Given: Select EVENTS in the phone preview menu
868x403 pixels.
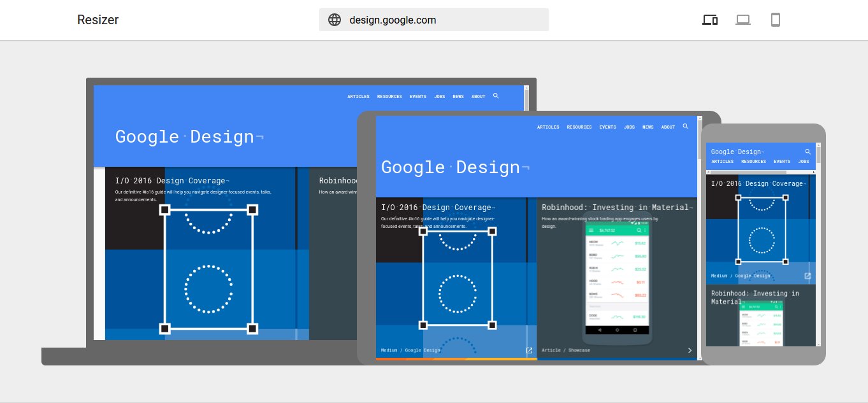Looking at the screenshot, I should (x=782, y=162).
